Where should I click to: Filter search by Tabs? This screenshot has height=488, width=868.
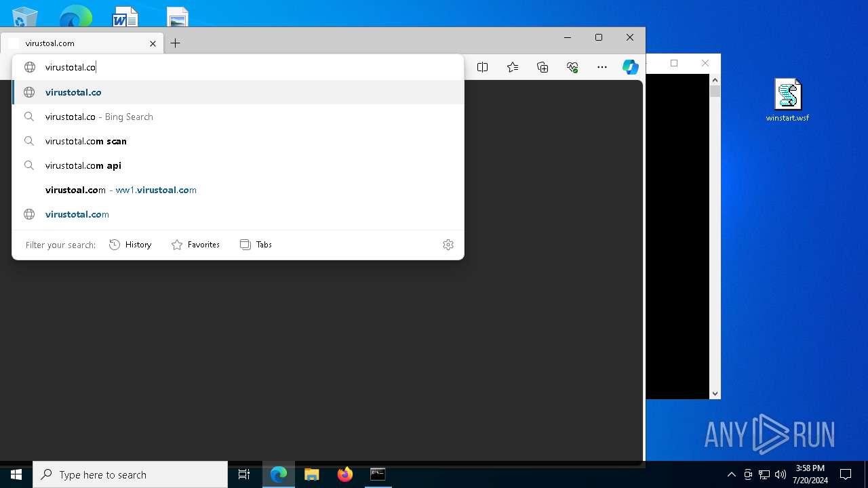256,245
